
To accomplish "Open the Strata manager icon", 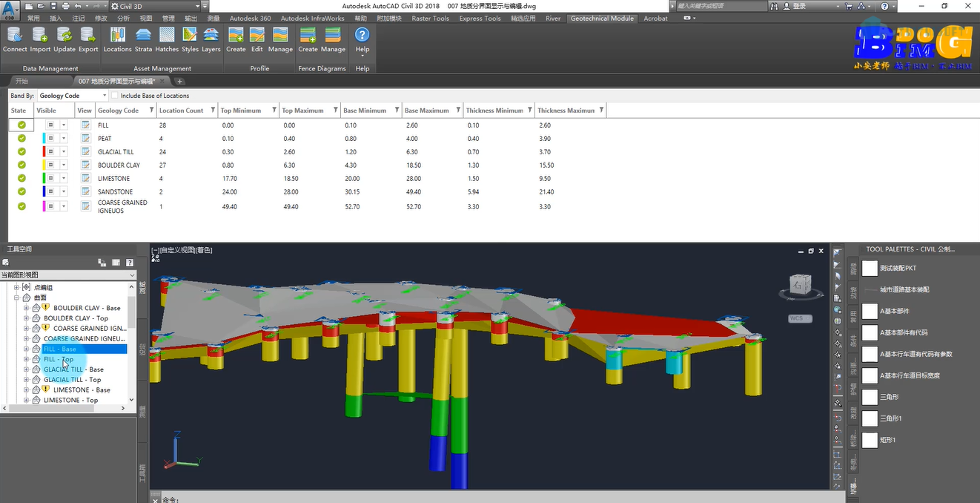I will pos(143,39).
